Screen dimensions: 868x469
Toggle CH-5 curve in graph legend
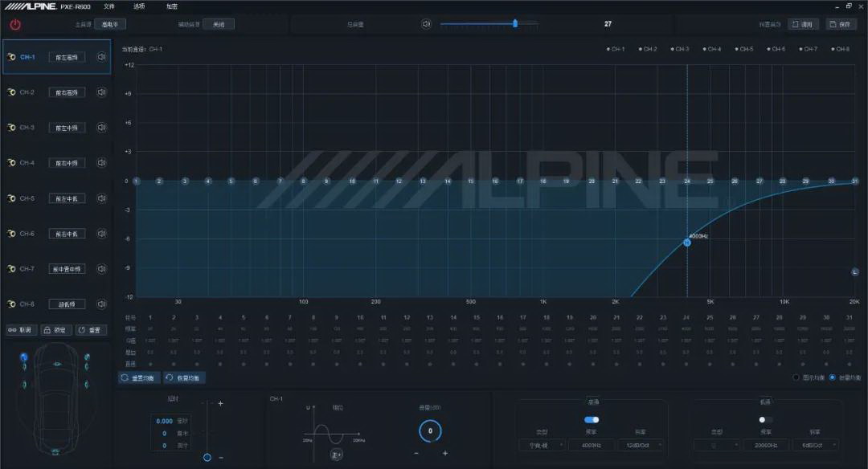click(744, 49)
